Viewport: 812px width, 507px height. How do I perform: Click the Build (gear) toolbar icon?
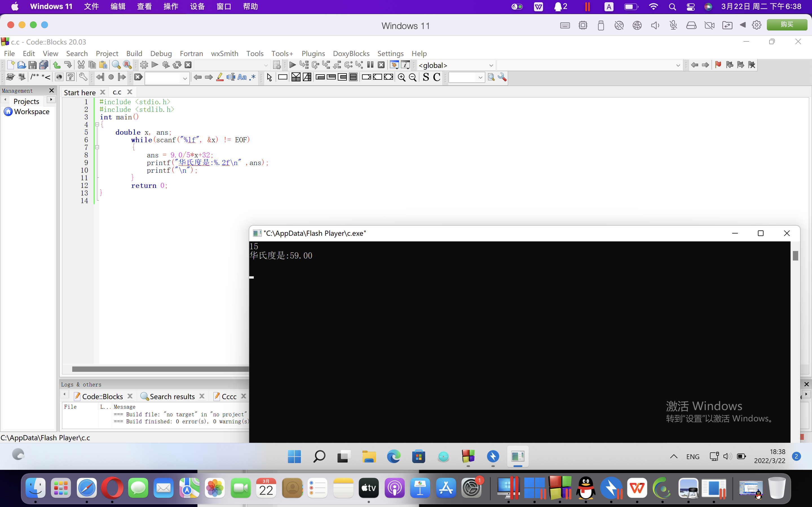click(144, 65)
